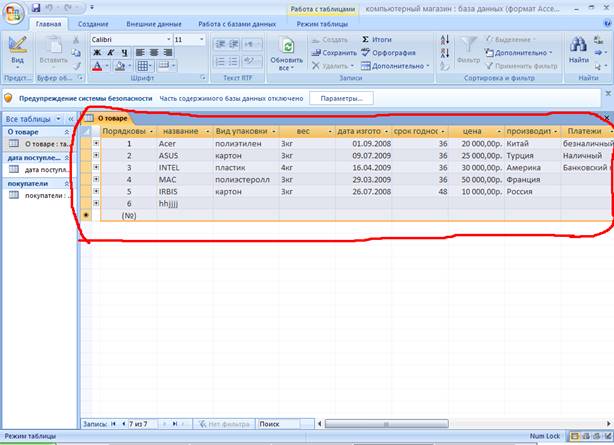
Task: Switch to the Создание ribbon tab
Action: tap(93, 22)
